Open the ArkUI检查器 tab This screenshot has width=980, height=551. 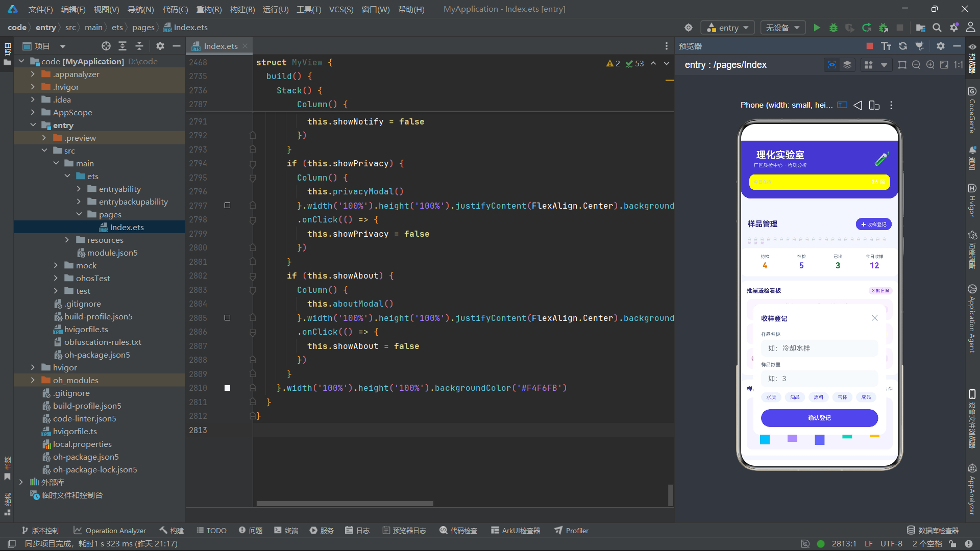[516, 531]
